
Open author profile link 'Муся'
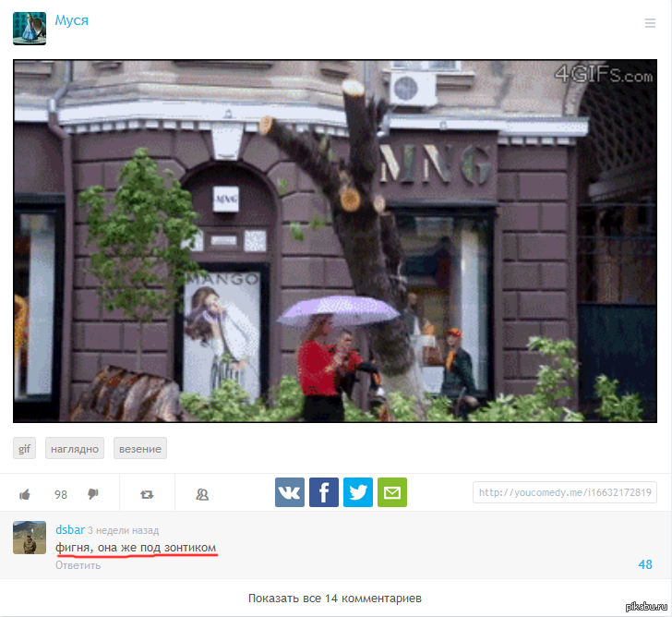(71, 20)
